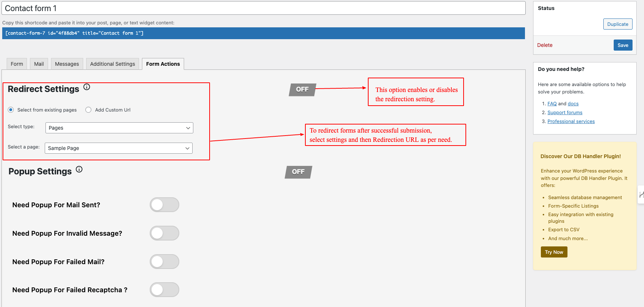Enable Need Popup For Failed Recaptcha toggle
This screenshot has width=644, height=307.
click(165, 290)
